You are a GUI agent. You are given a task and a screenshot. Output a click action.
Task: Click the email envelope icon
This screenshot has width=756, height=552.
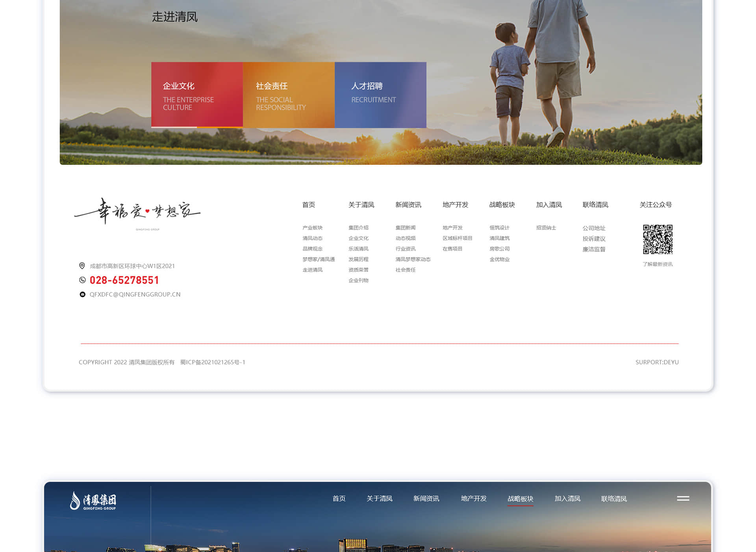(82, 294)
